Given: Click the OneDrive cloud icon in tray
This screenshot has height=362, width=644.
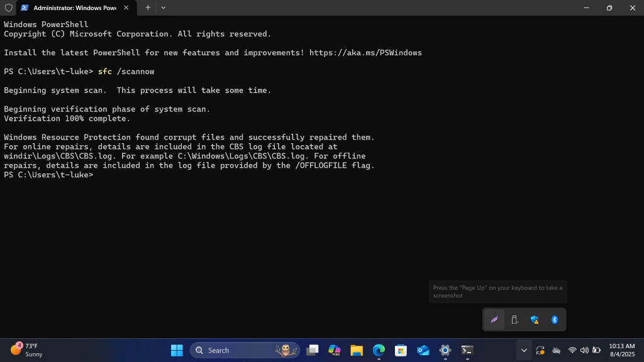Looking at the screenshot, I should (557, 350).
